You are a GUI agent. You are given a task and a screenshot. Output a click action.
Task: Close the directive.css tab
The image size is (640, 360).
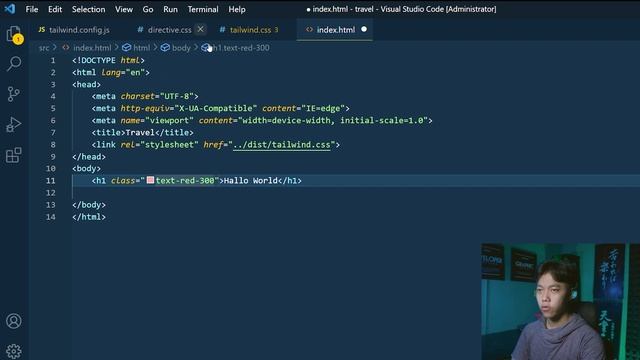[x=200, y=29]
